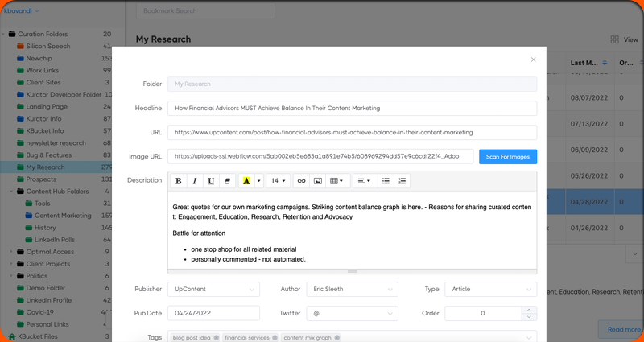Open the Tools subfolder
This screenshot has height=342, width=644.
[43, 204]
